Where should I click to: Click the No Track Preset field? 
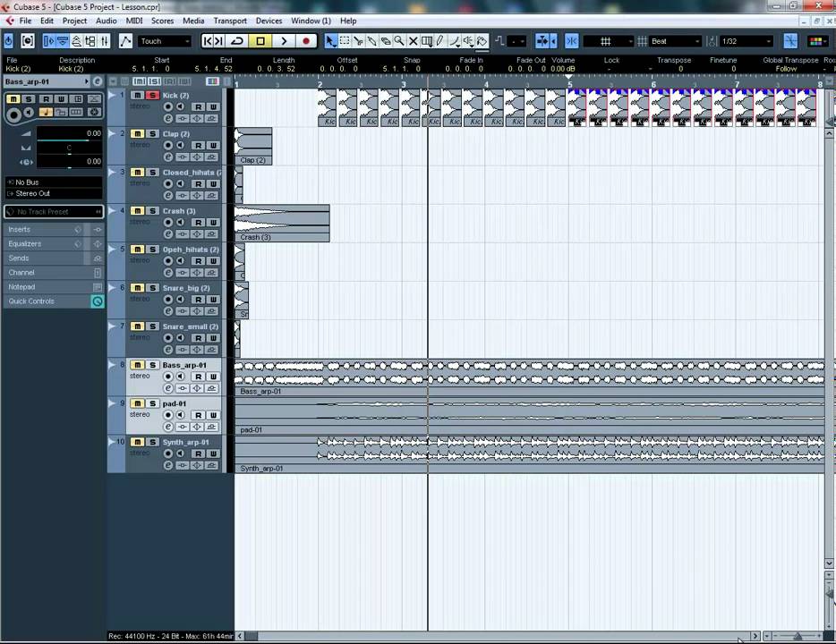tap(54, 211)
